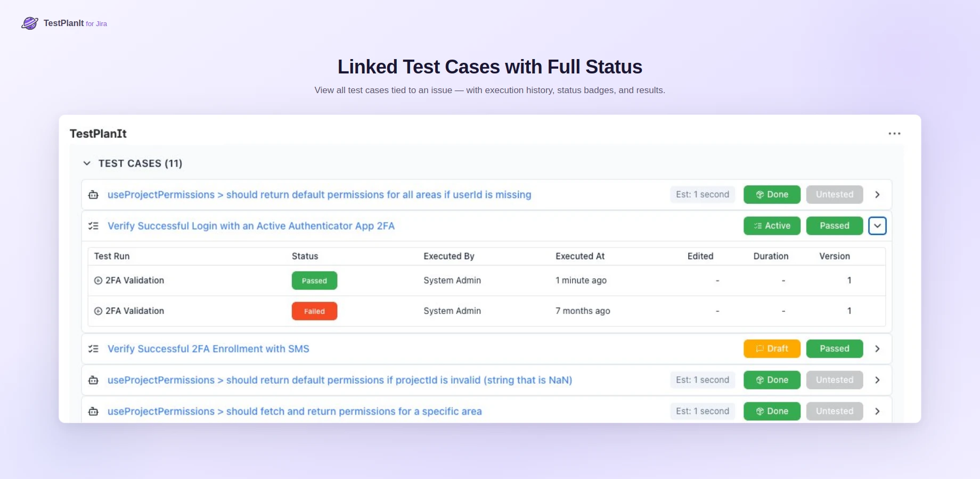
Task: Click the Executed By column header
Action: (x=448, y=256)
